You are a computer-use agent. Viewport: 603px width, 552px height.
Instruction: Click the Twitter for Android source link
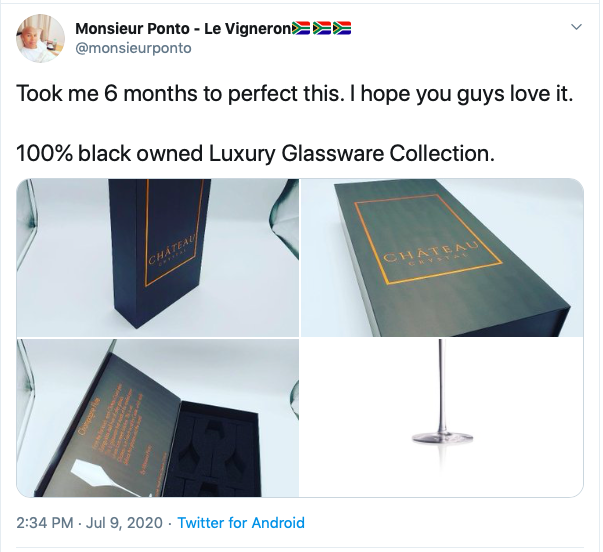coord(241,523)
